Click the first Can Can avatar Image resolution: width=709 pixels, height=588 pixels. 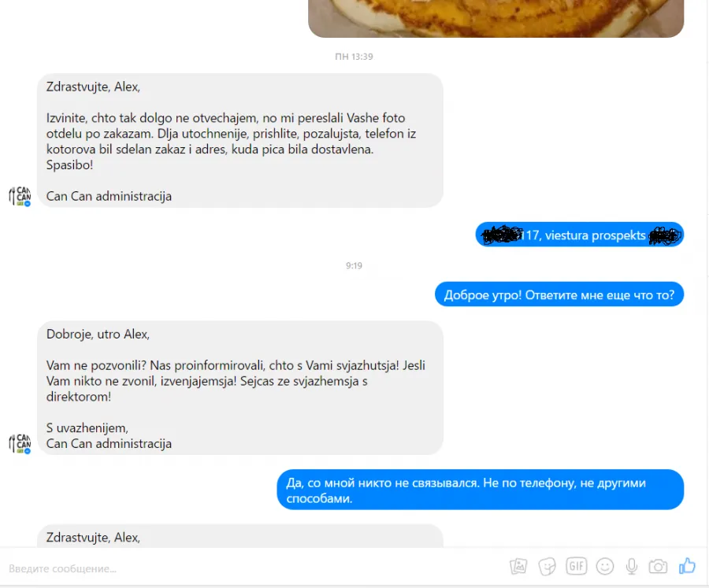tap(20, 196)
